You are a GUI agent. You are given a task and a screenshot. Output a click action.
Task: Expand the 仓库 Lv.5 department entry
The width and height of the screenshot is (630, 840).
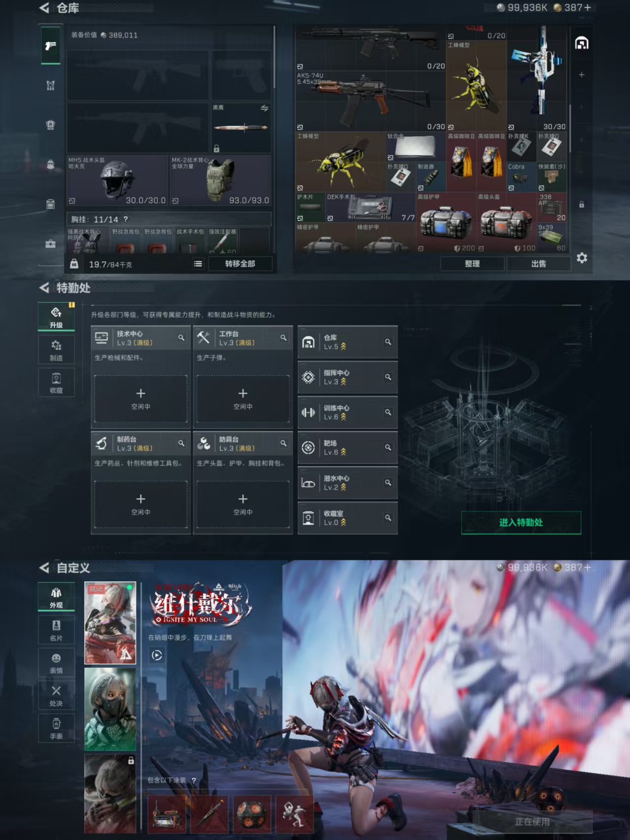[347, 342]
